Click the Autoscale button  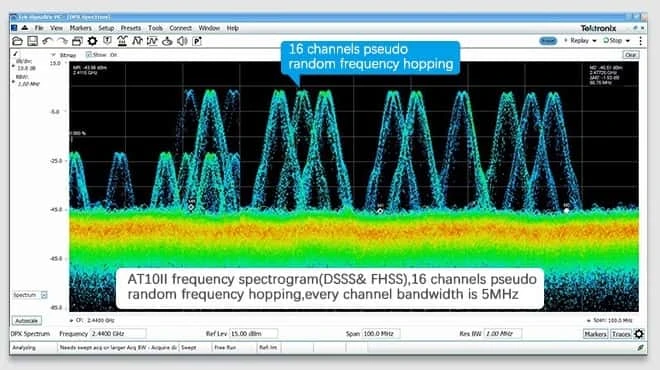[x=27, y=321]
